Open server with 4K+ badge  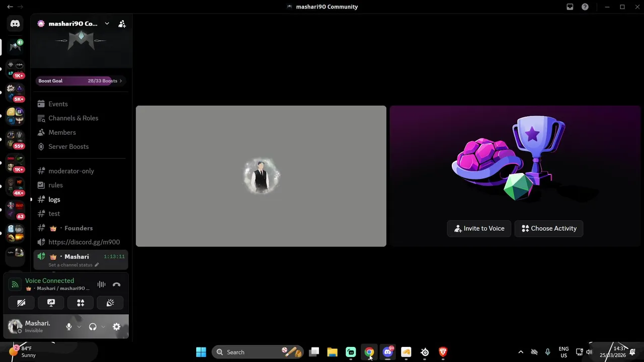coord(15,187)
